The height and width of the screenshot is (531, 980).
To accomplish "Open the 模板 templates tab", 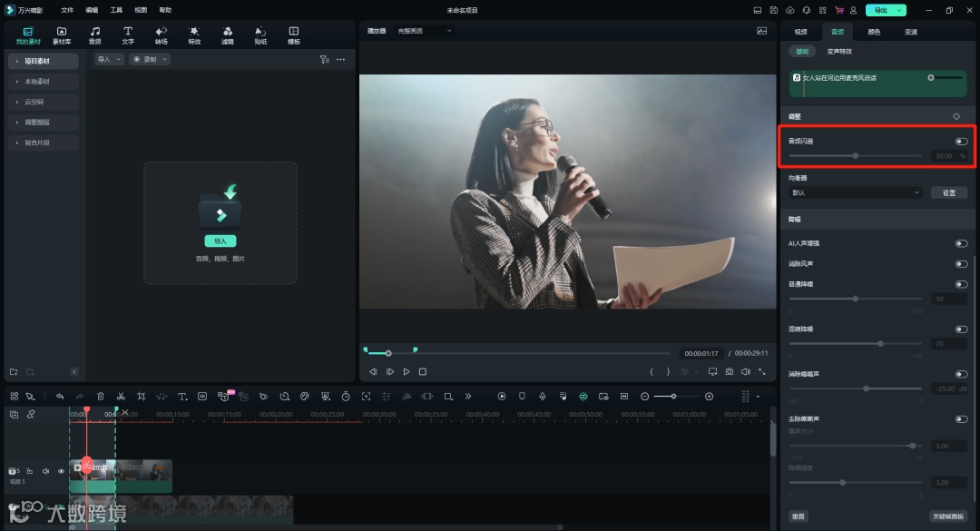I will point(294,35).
